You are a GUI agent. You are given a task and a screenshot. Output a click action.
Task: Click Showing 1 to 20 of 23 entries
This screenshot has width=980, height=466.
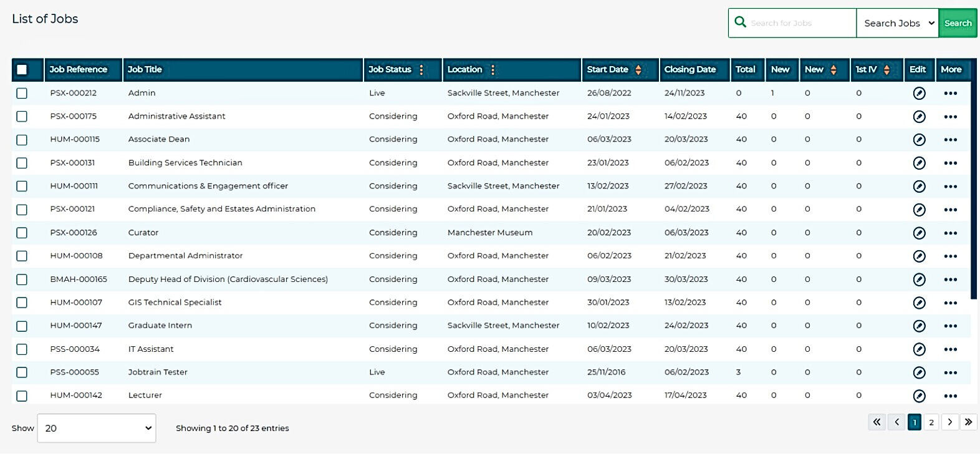pos(233,428)
